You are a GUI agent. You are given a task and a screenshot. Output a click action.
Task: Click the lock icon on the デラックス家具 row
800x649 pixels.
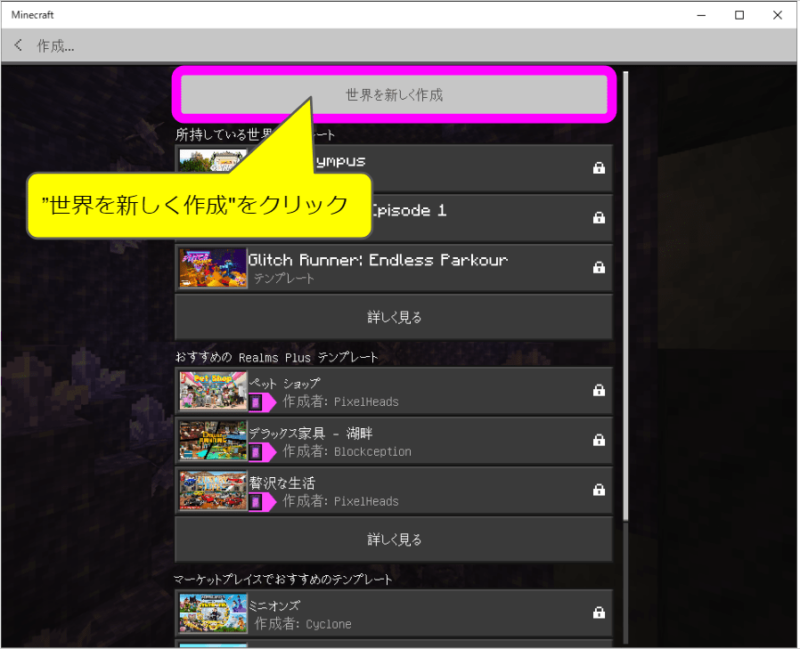pos(599,440)
